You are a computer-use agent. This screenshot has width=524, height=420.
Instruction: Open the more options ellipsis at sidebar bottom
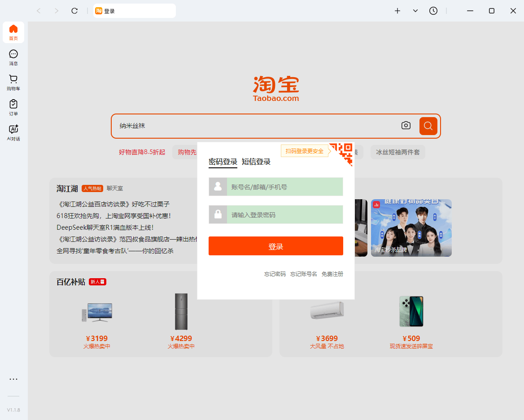13,379
